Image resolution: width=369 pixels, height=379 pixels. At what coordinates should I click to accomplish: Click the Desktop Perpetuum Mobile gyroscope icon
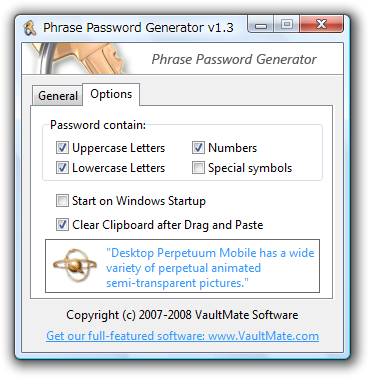tap(75, 266)
